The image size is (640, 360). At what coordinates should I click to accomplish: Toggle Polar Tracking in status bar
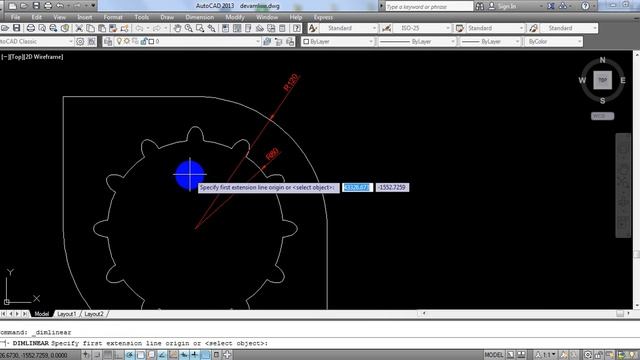[130, 355]
